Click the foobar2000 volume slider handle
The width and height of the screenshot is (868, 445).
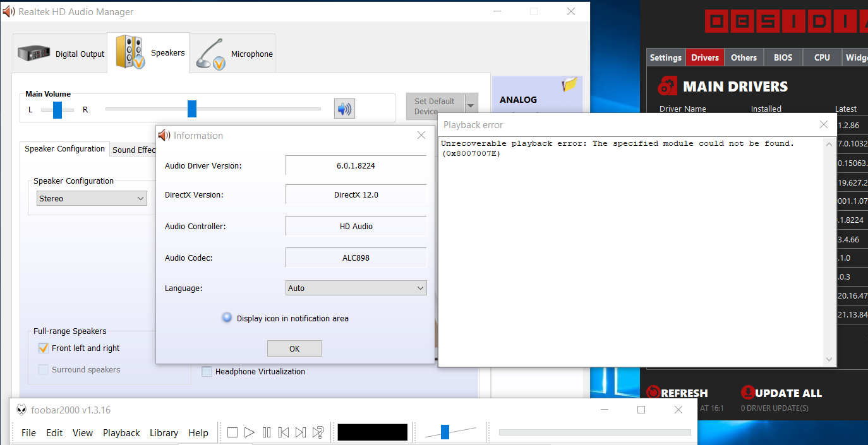[445, 432]
